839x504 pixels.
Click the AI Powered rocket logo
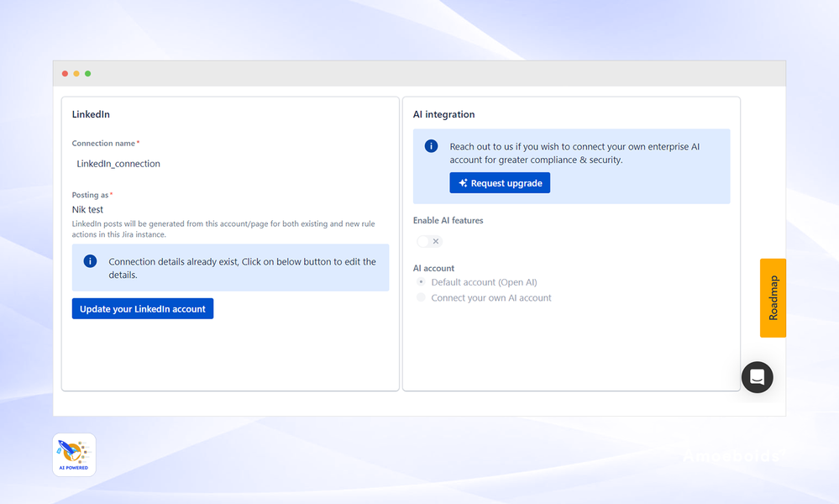click(73, 454)
